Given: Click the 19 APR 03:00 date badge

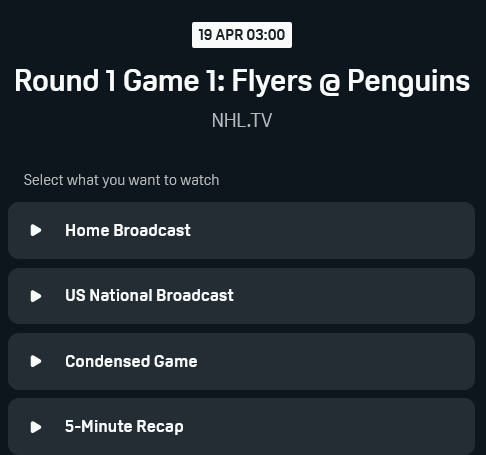Looking at the screenshot, I should [242, 35].
